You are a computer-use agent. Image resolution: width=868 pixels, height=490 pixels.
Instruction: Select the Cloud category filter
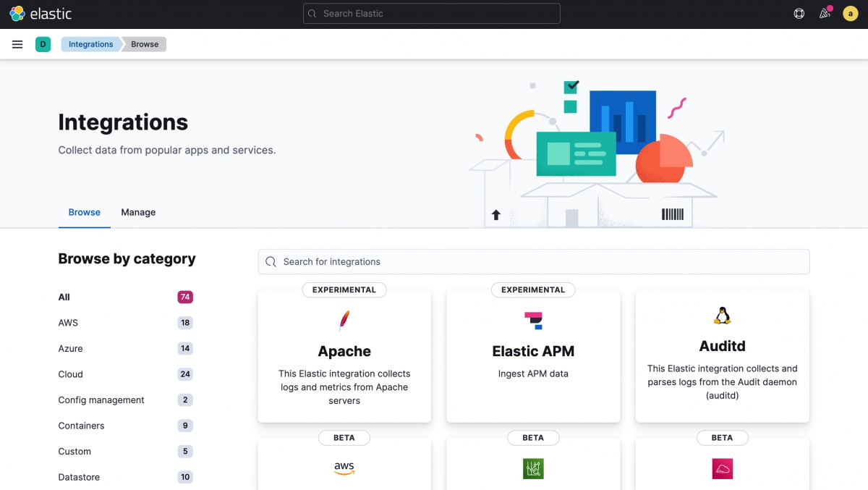pos(70,374)
